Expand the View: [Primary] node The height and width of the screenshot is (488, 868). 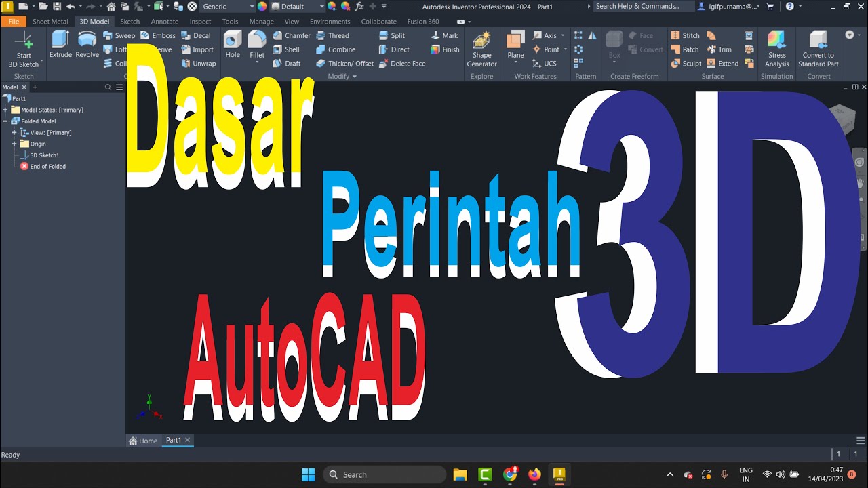click(14, 132)
